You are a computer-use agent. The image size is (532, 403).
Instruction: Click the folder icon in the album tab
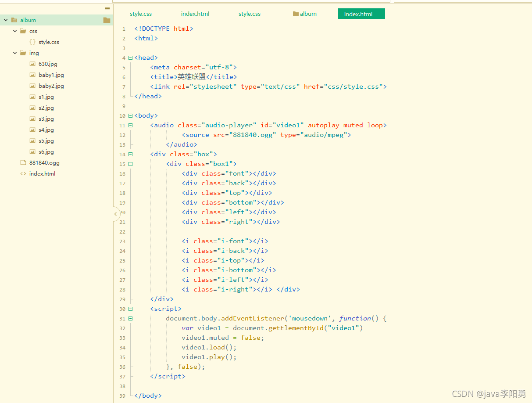tap(296, 14)
